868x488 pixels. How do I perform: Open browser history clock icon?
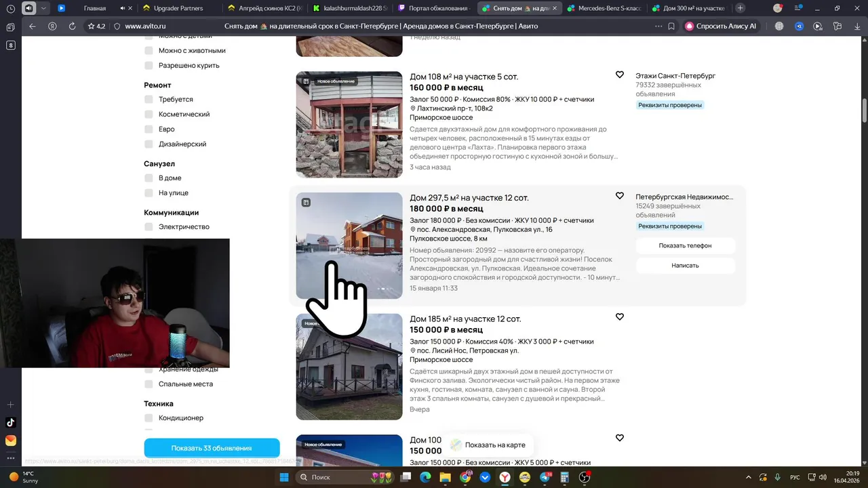[10, 8]
